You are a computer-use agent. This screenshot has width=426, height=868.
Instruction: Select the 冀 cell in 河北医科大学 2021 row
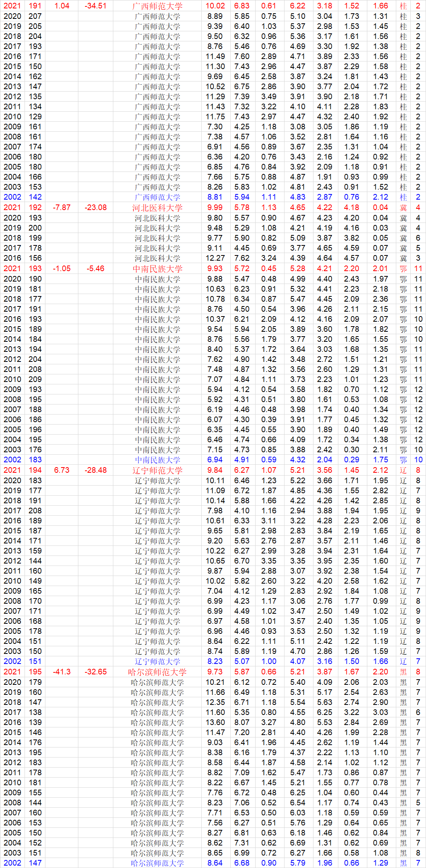[403, 208]
